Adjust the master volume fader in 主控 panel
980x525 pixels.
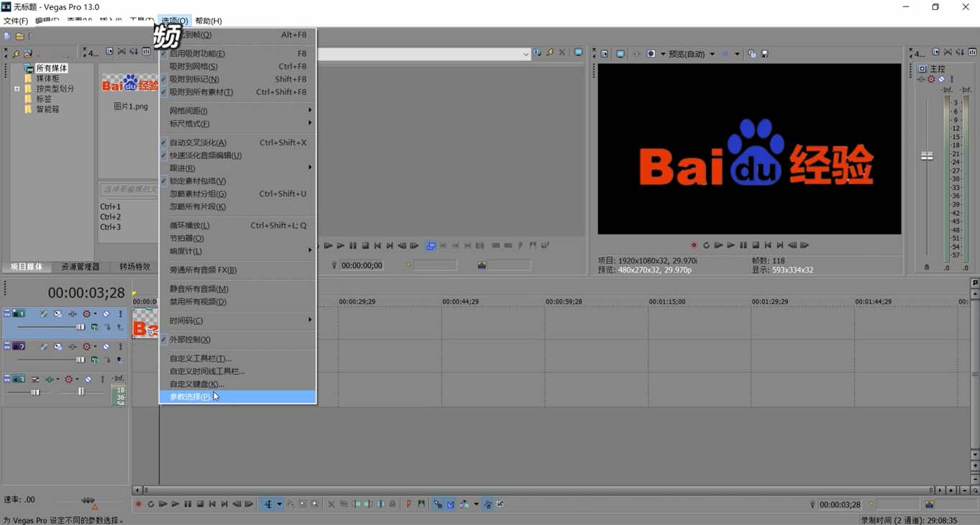tap(928, 155)
